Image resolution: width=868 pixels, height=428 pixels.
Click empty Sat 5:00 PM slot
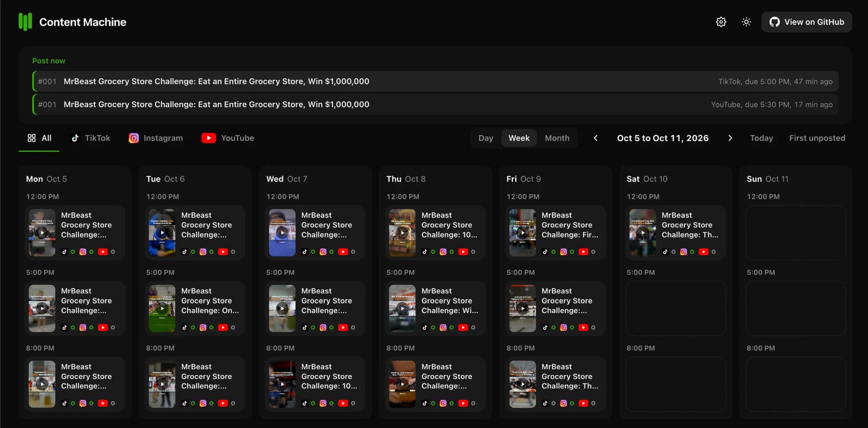pos(675,309)
